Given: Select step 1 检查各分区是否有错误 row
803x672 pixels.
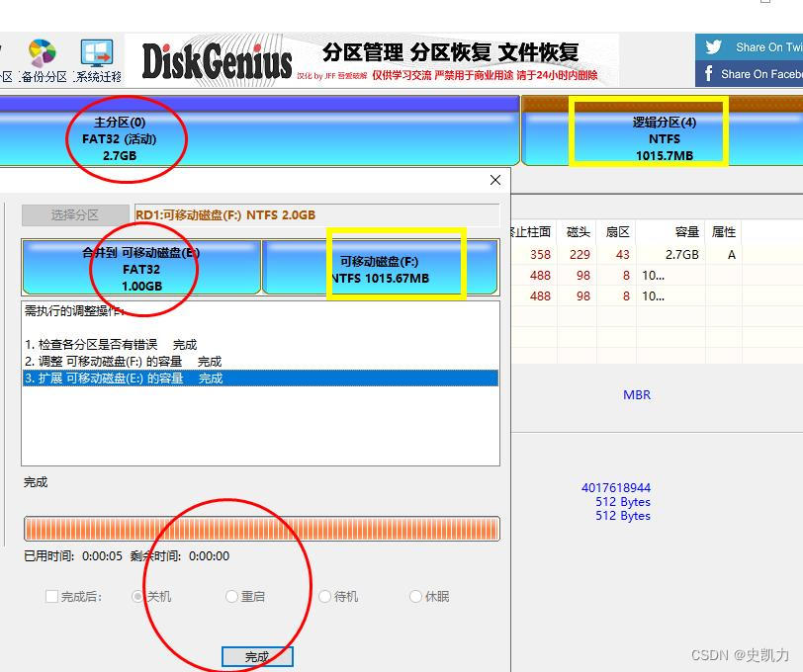Looking at the screenshot, I should [x=260, y=345].
